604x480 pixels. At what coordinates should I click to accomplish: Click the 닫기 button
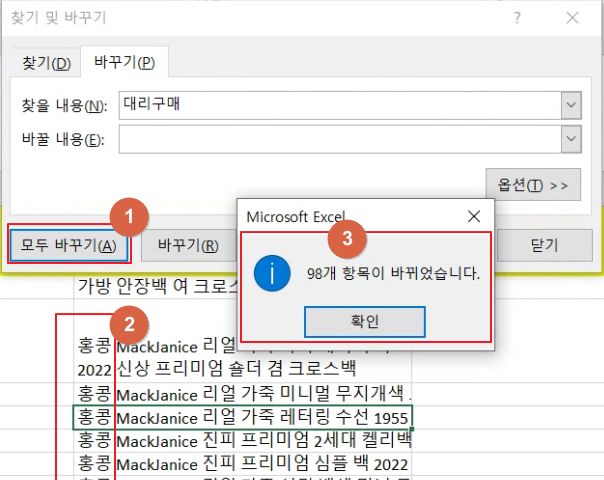coord(544,245)
